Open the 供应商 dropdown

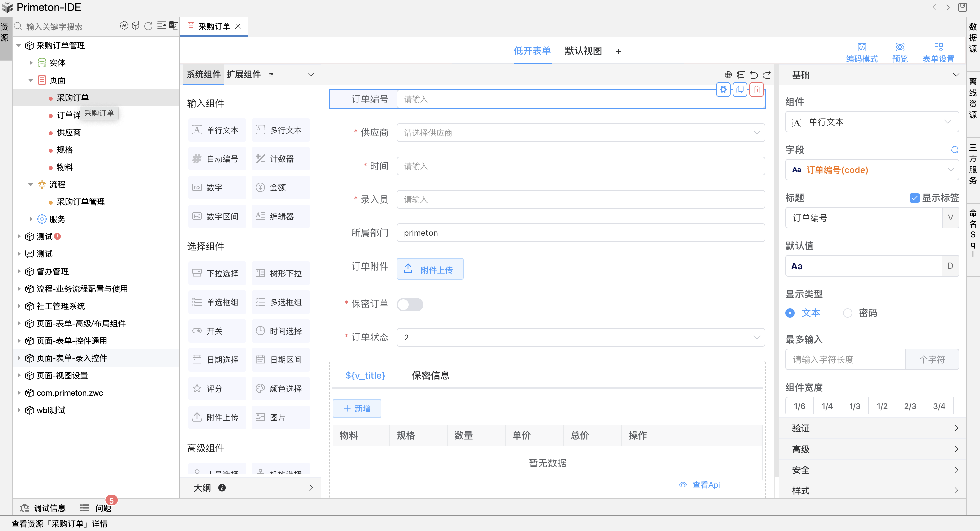click(581, 133)
